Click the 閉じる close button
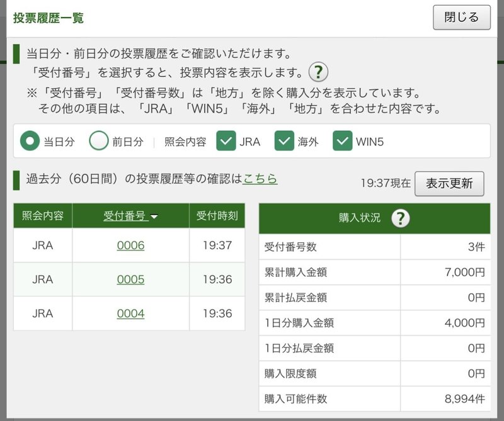 [461, 18]
